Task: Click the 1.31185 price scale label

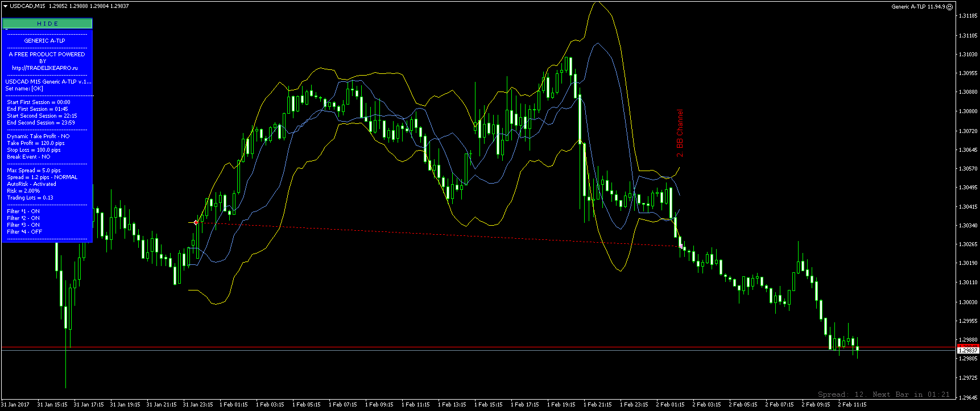Action: pyautogui.click(x=968, y=16)
